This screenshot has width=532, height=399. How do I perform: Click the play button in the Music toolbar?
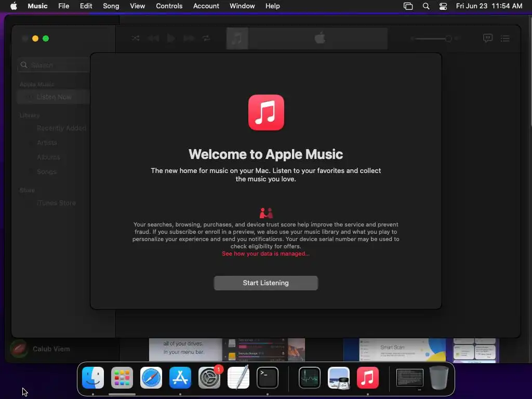(x=171, y=38)
